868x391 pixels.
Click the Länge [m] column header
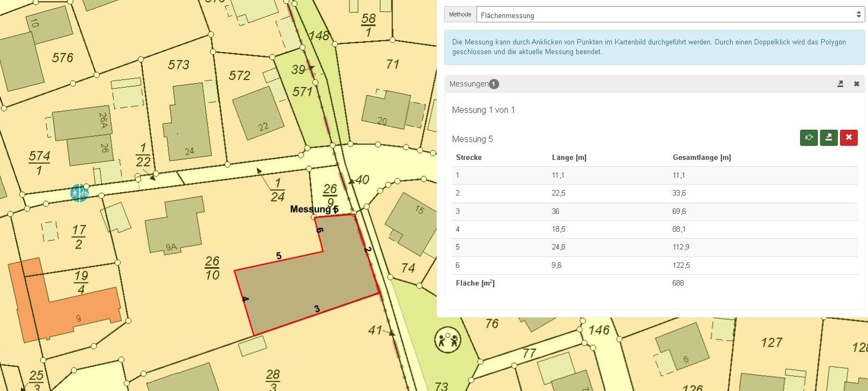tap(569, 158)
